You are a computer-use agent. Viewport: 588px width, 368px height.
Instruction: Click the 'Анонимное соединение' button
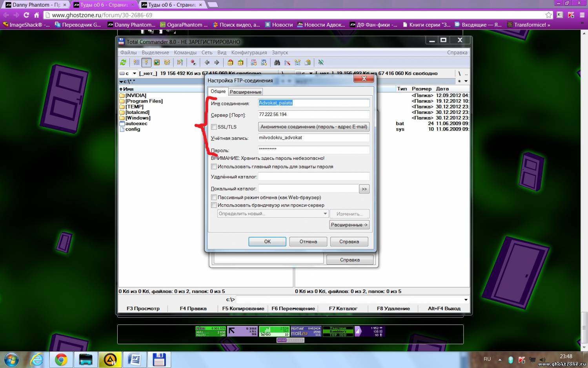pyautogui.click(x=314, y=127)
